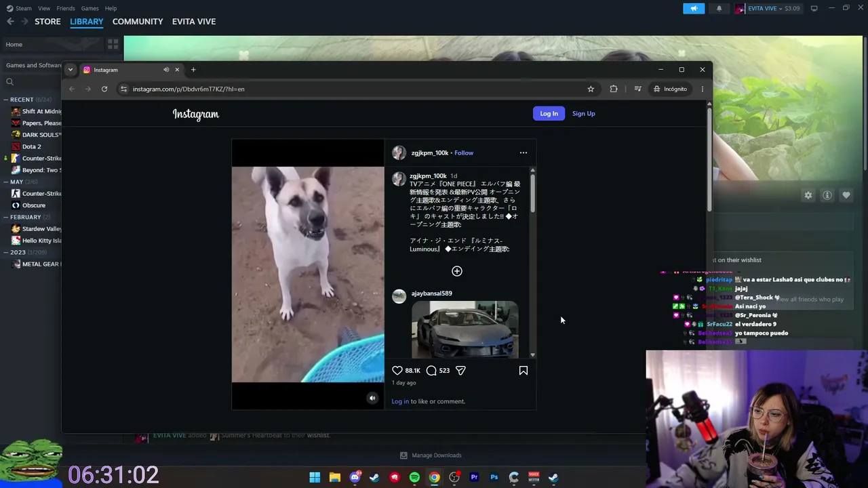868x488 pixels.
Task: Open Steam announcements megaphone
Action: point(694,8)
